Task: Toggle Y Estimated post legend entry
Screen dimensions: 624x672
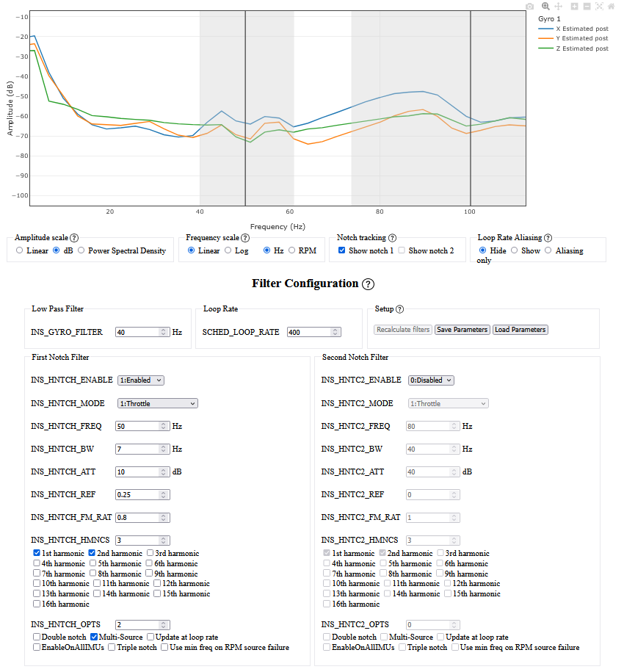Action: point(581,38)
